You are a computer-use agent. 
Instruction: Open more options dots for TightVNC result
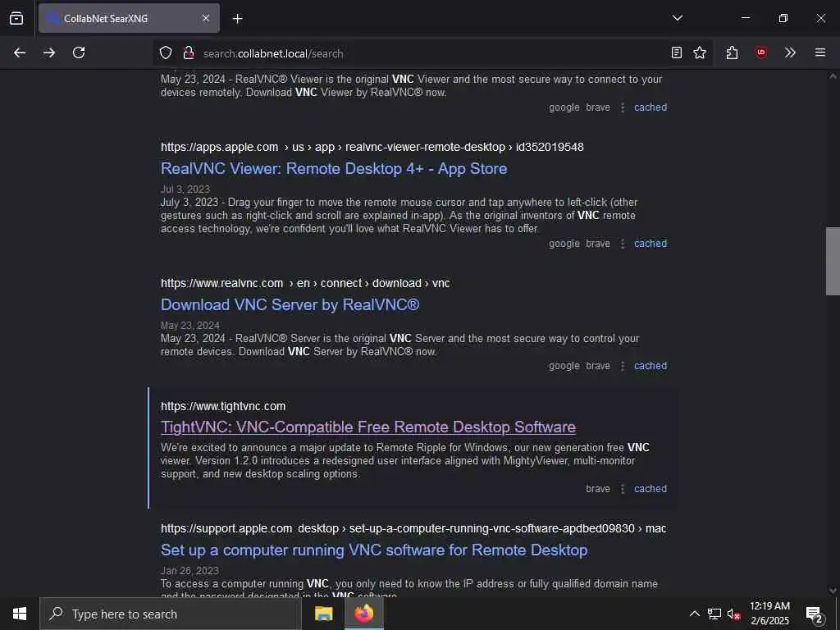[622, 489]
